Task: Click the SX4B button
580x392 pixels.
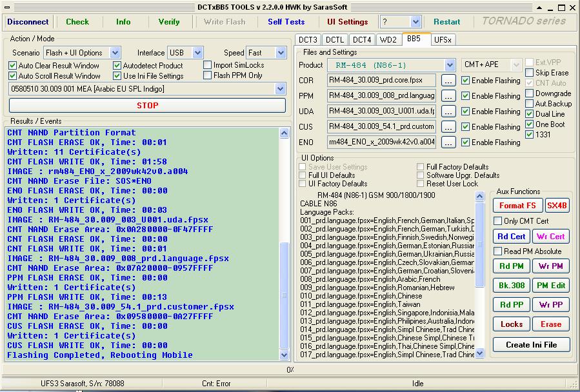Action: pos(557,206)
